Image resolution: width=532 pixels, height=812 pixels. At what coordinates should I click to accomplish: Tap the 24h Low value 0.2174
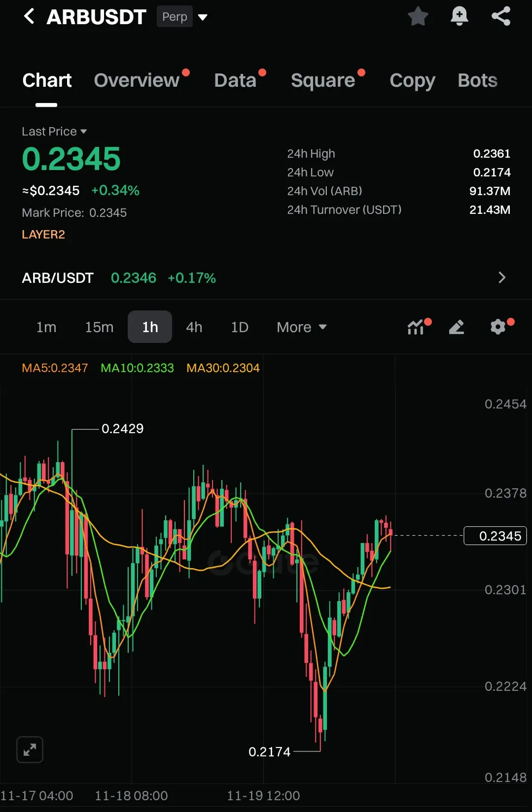pyautogui.click(x=492, y=172)
